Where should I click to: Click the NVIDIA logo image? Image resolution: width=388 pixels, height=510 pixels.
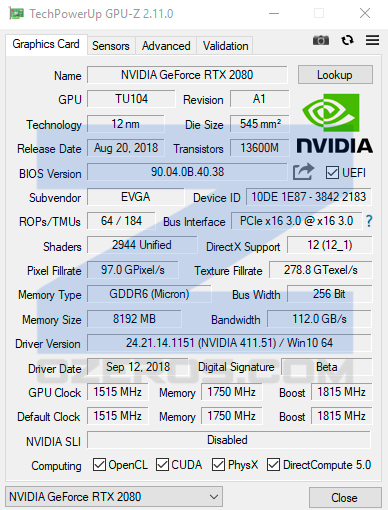pyautogui.click(x=334, y=123)
